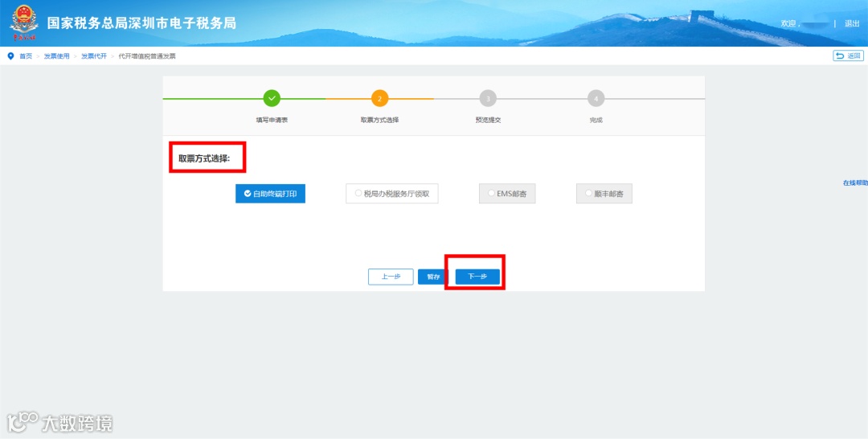This screenshot has height=439, width=868.
Task: Click 国家税务总局深圳市电子税务局 title
Action: click(x=141, y=23)
